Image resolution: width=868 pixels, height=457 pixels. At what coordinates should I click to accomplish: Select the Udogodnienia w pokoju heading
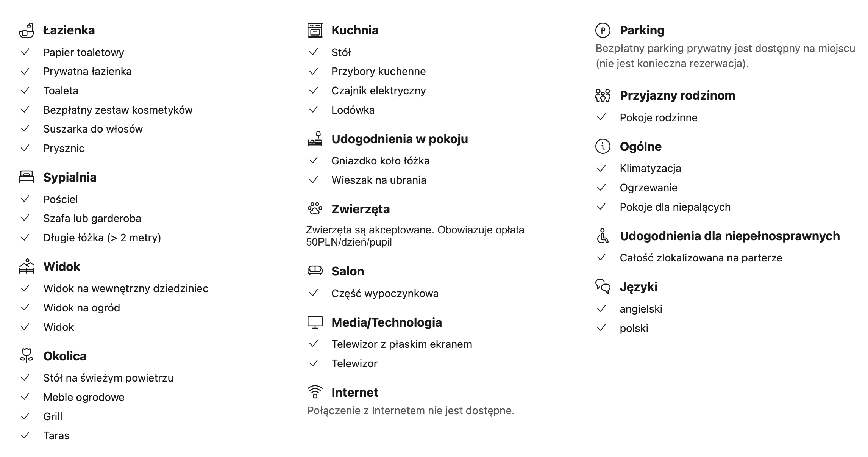click(400, 139)
